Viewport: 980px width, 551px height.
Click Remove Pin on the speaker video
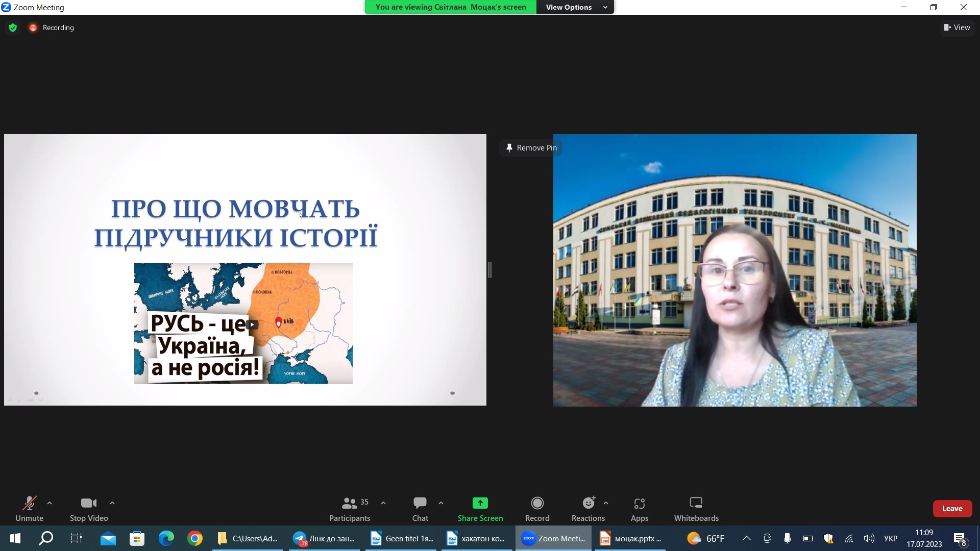pos(531,148)
